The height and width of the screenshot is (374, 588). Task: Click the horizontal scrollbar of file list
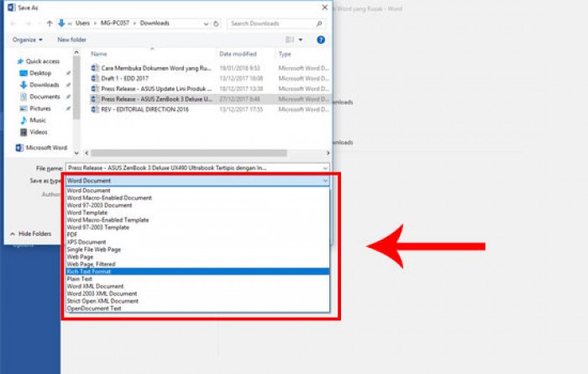(189, 153)
